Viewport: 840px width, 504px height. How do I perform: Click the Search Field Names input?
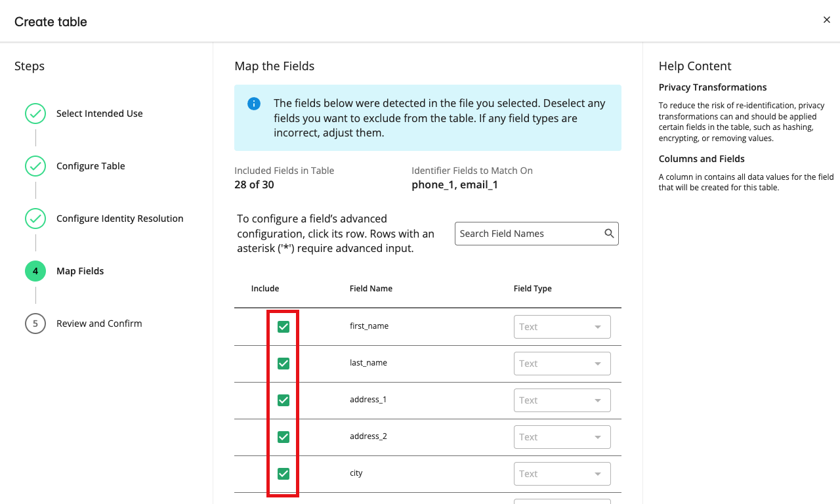(528, 234)
